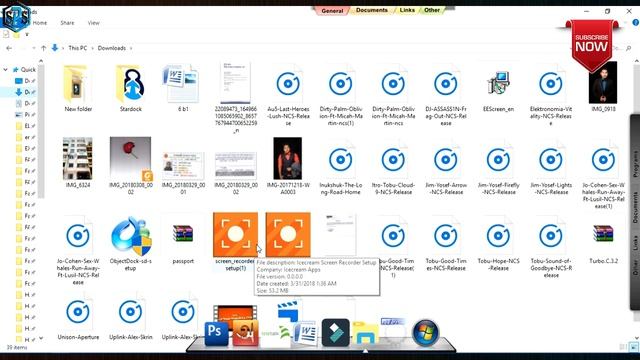Go up one folder level
This screenshot has width=640, height=360.
(x=43, y=48)
